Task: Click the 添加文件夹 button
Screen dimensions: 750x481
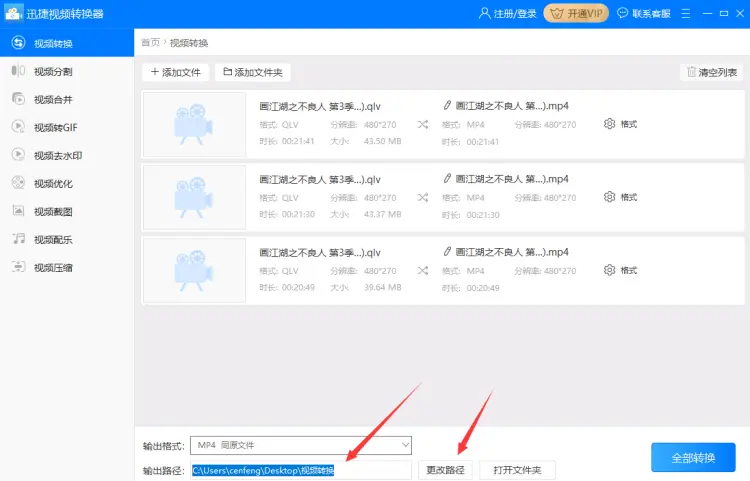Action: click(253, 72)
